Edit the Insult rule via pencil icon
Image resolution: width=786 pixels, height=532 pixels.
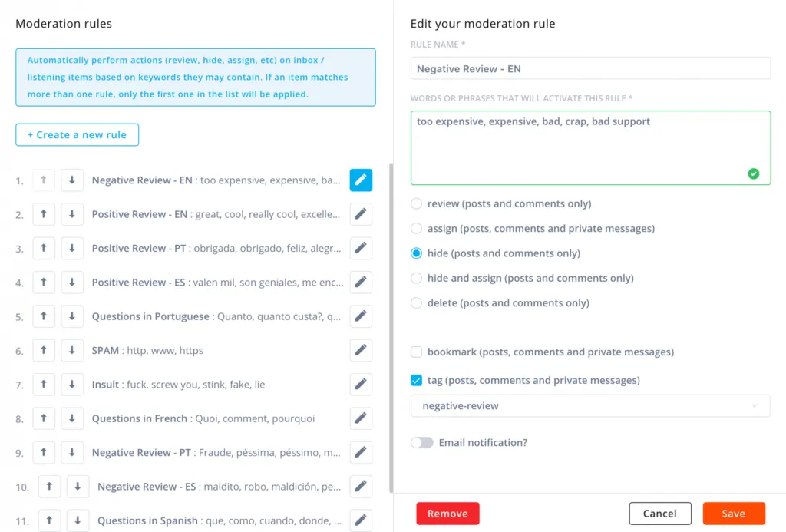361,385
